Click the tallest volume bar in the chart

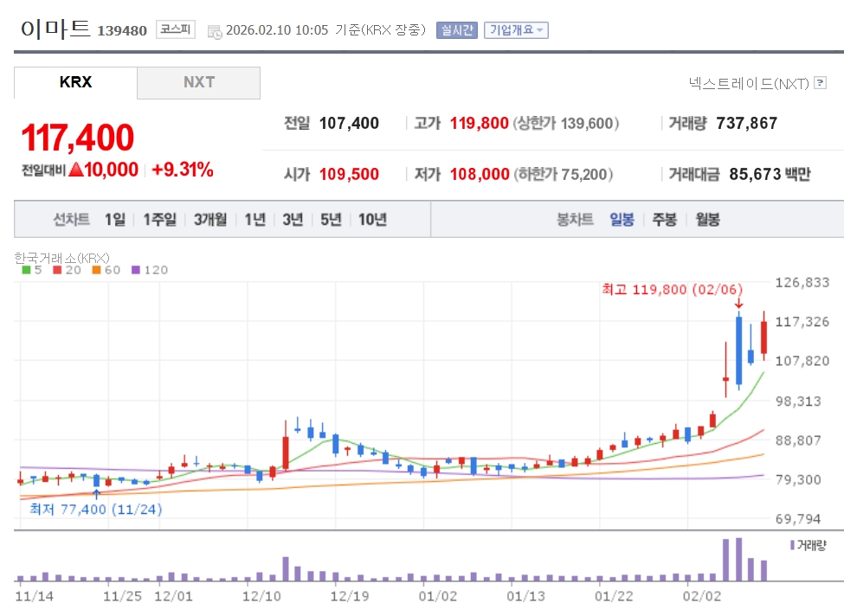pyautogui.click(x=738, y=559)
